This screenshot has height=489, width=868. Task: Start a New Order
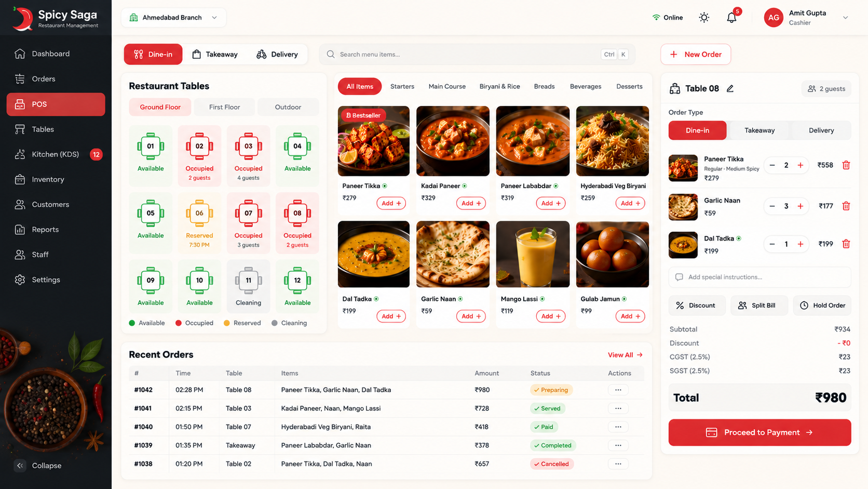pos(696,54)
